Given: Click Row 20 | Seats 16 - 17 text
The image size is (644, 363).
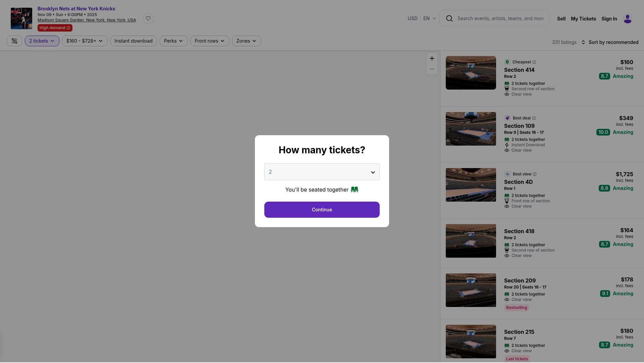Looking at the screenshot, I should tap(525, 287).
